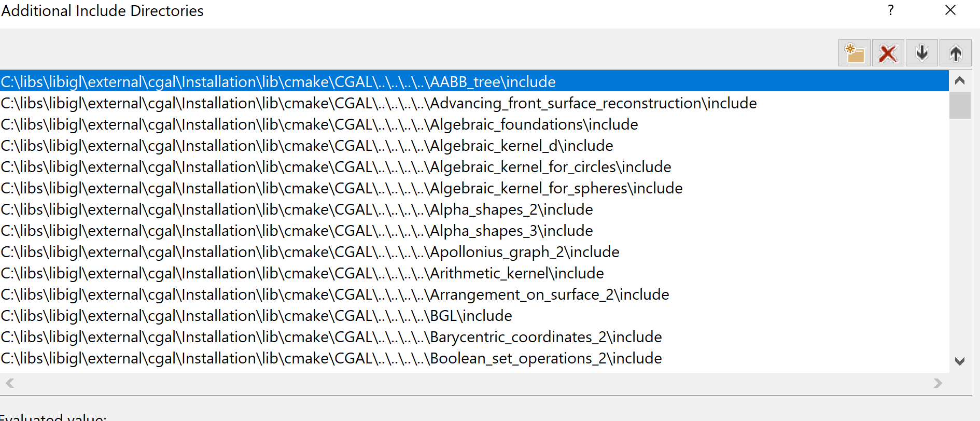This screenshot has height=421, width=980.
Task: Select the BGL include directory entry
Action: tap(256, 315)
